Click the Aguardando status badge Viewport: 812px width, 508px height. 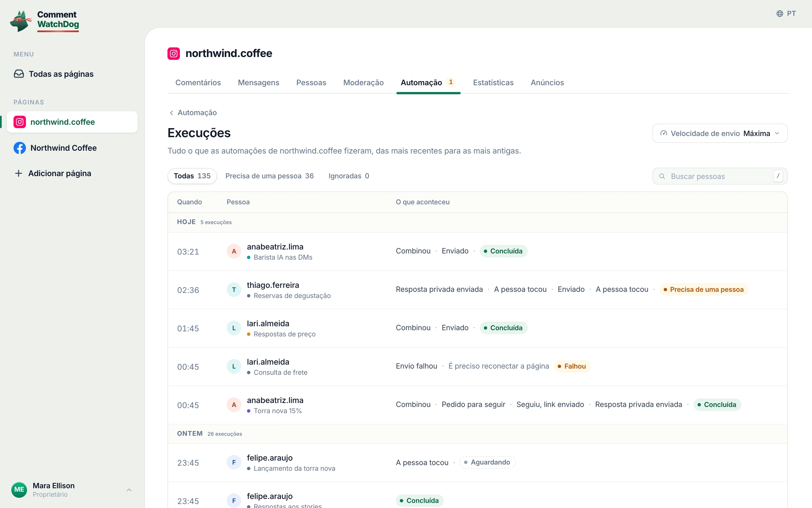(x=487, y=462)
